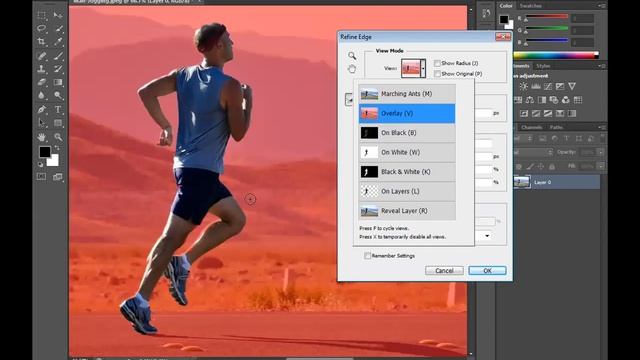The height and width of the screenshot is (360, 640).
Task: Select the Eyedropper tool
Action: (x=58, y=41)
